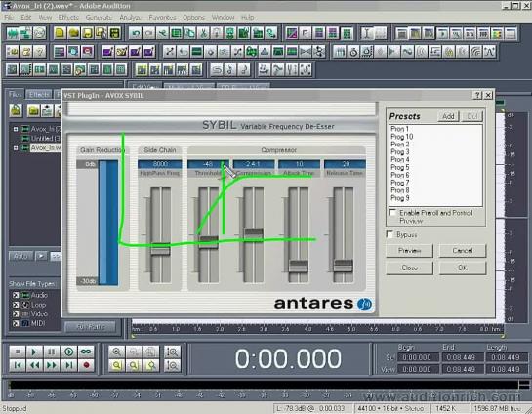Click the Threshold slider handle

(208, 242)
